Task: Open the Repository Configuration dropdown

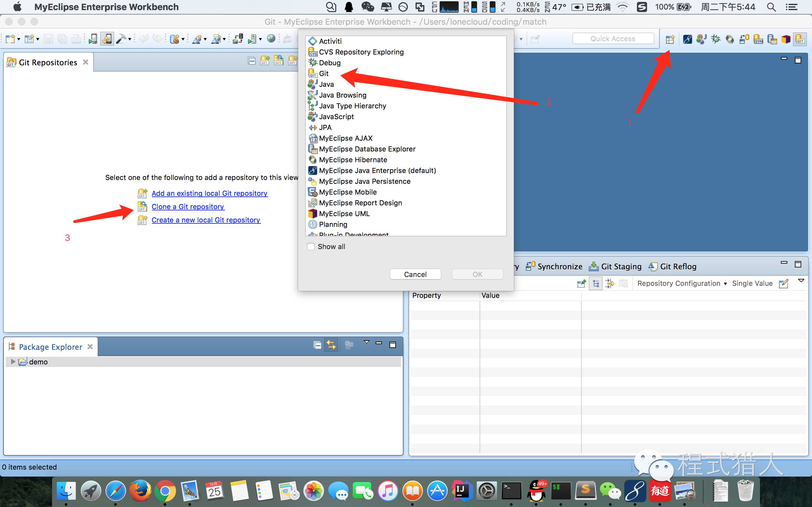Action: point(682,284)
